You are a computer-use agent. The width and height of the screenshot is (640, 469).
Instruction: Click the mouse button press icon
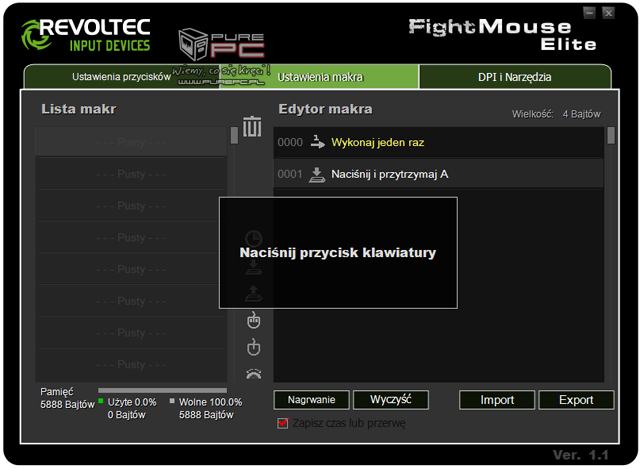[253, 320]
